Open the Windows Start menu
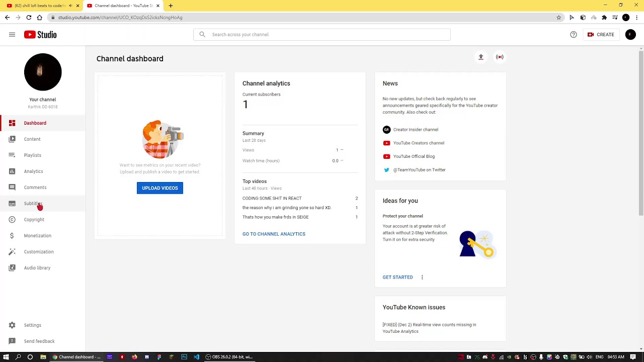Viewport: 644px width, 362px height. (x=6, y=357)
